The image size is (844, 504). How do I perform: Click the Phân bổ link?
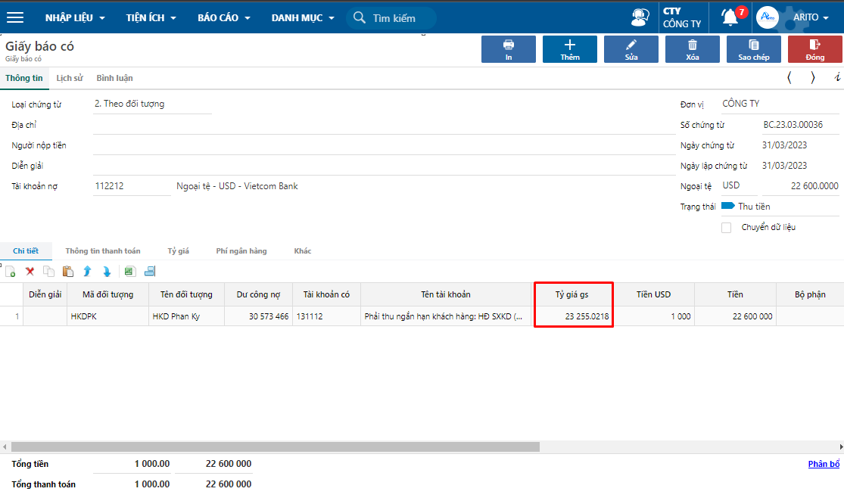tap(824, 464)
